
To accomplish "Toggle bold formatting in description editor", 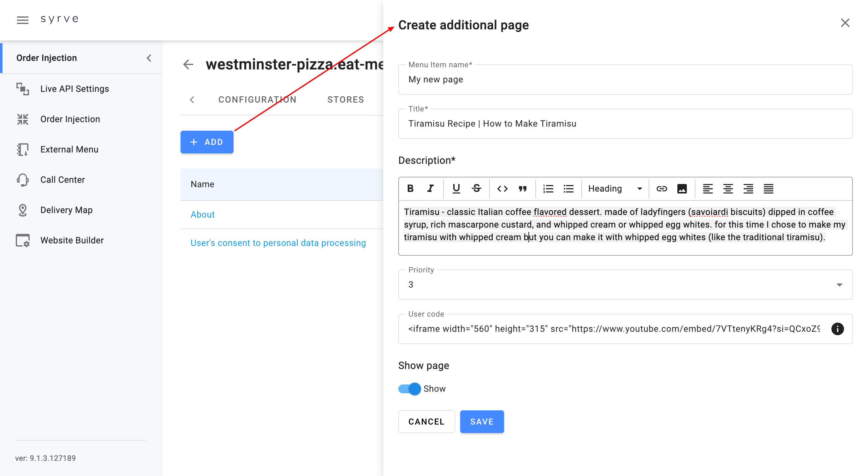I will pyautogui.click(x=410, y=188).
